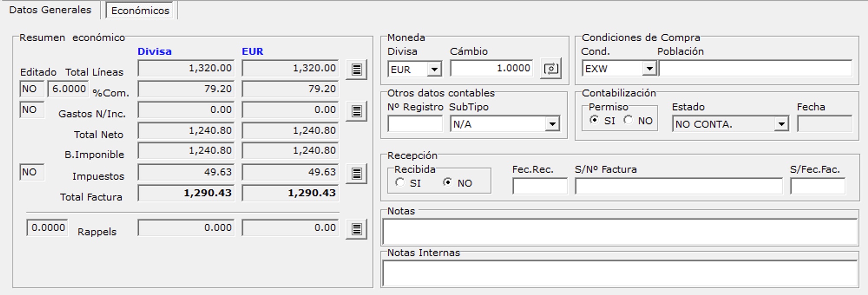Switch to the Datos Generales tab

coord(50,10)
